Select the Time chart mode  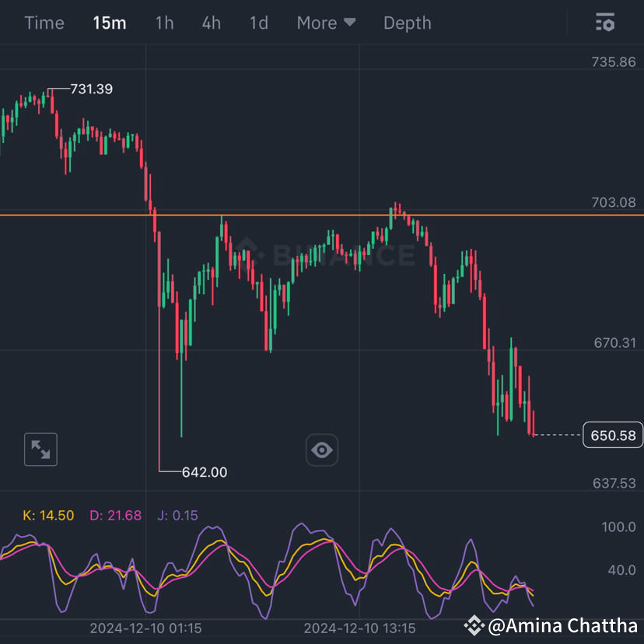(x=44, y=23)
